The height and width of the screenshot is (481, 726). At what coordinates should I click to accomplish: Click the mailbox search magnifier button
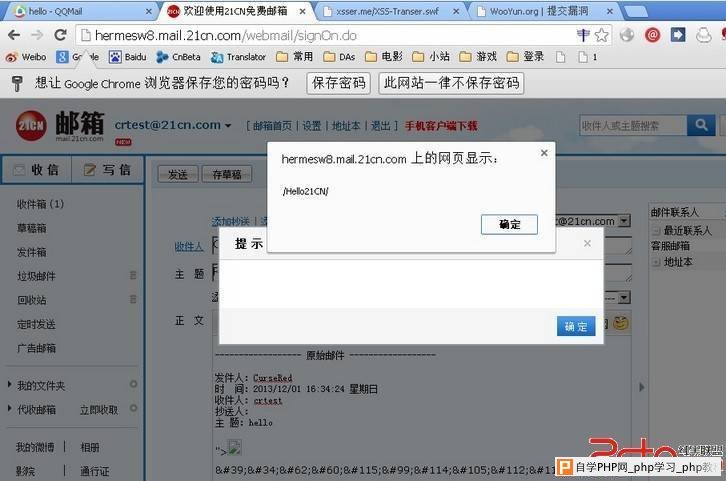pos(701,125)
